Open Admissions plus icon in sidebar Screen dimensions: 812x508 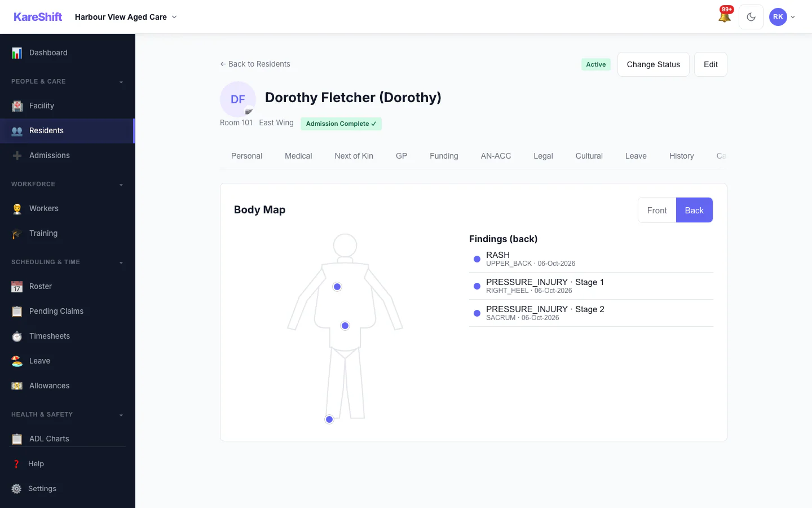(x=17, y=155)
